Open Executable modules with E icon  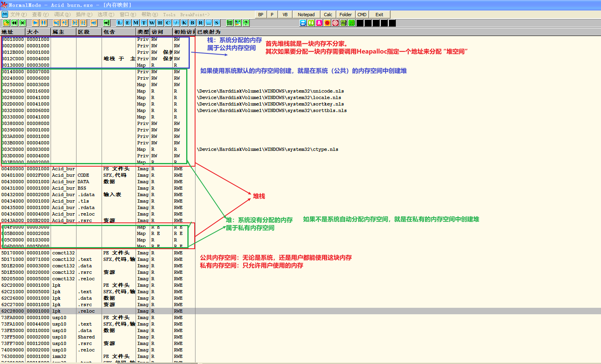click(x=127, y=23)
